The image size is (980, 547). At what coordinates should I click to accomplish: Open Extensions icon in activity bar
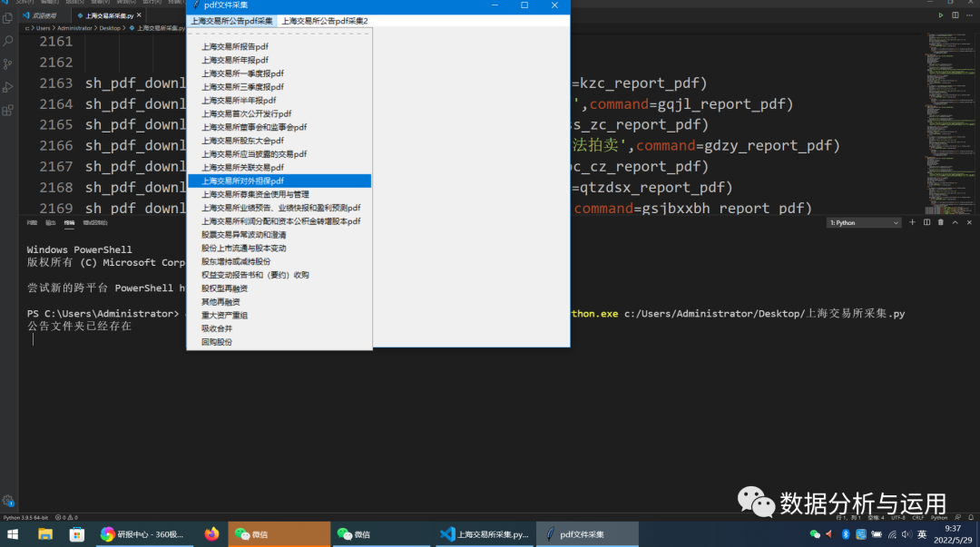tap(8, 111)
